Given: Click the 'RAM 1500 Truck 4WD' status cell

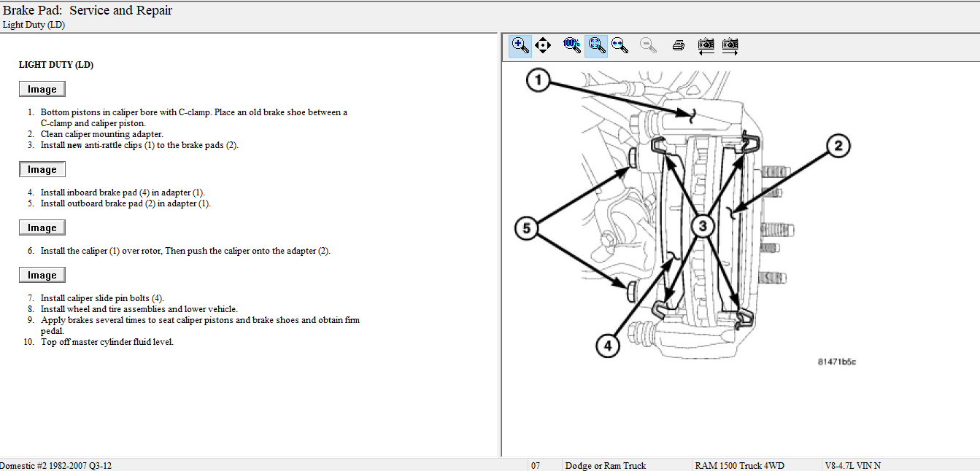Looking at the screenshot, I should tap(737, 465).
